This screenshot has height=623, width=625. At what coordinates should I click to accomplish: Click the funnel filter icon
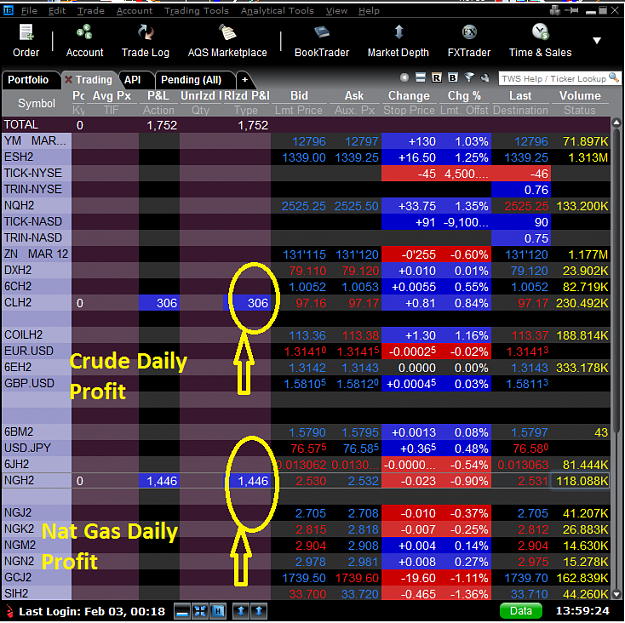469,78
